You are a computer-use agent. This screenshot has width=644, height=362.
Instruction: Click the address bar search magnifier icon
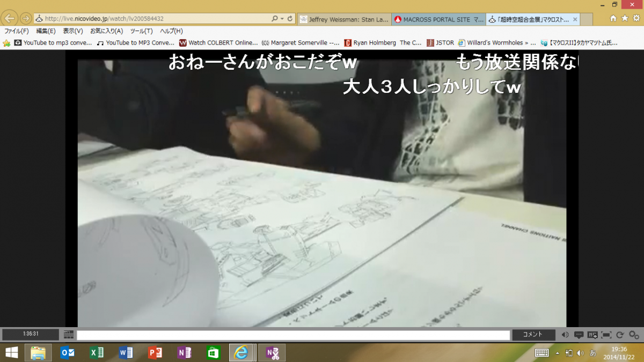tap(274, 19)
